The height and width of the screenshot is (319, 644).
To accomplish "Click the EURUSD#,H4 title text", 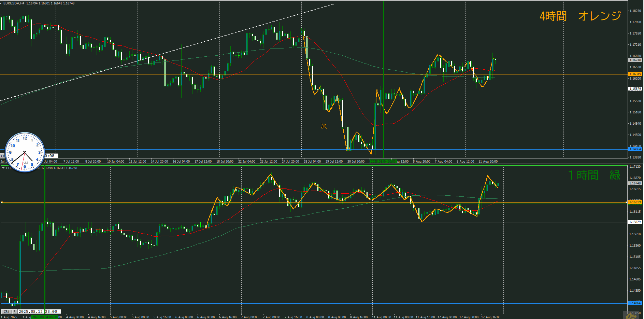I will coord(14,3).
